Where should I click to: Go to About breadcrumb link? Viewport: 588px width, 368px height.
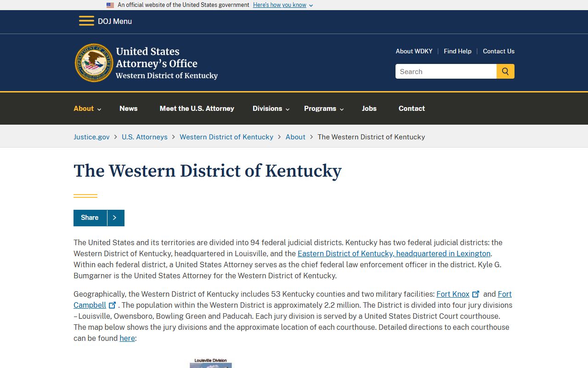click(x=295, y=137)
